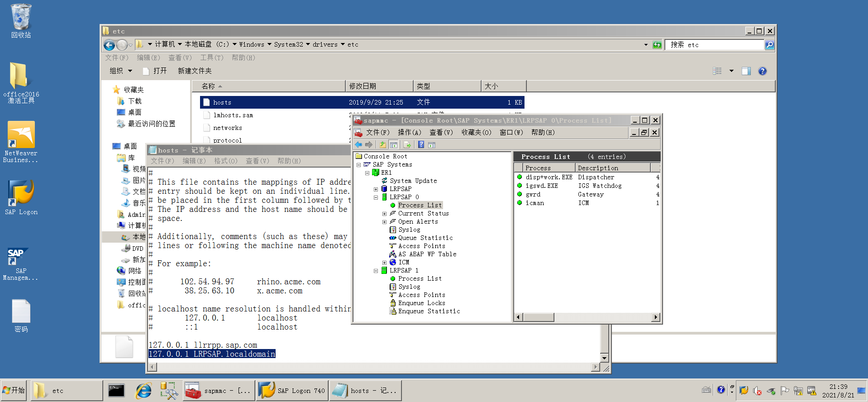
Task: Toggle the preview pane icon in Explorer
Action: [x=746, y=71]
